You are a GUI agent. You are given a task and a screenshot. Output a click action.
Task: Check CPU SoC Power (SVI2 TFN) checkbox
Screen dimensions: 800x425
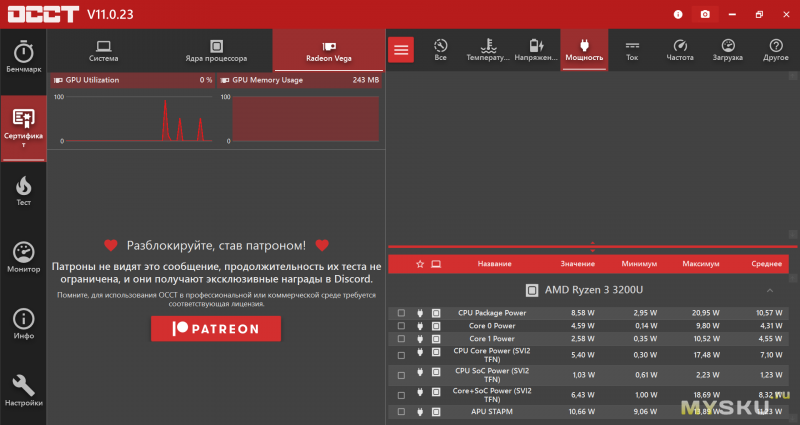coord(402,375)
